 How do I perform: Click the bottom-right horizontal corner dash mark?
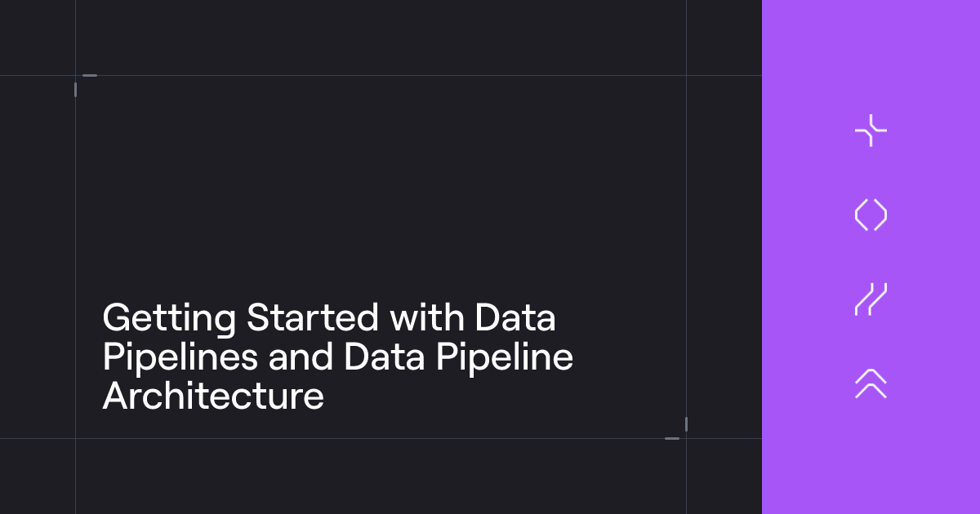coord(672,438)
